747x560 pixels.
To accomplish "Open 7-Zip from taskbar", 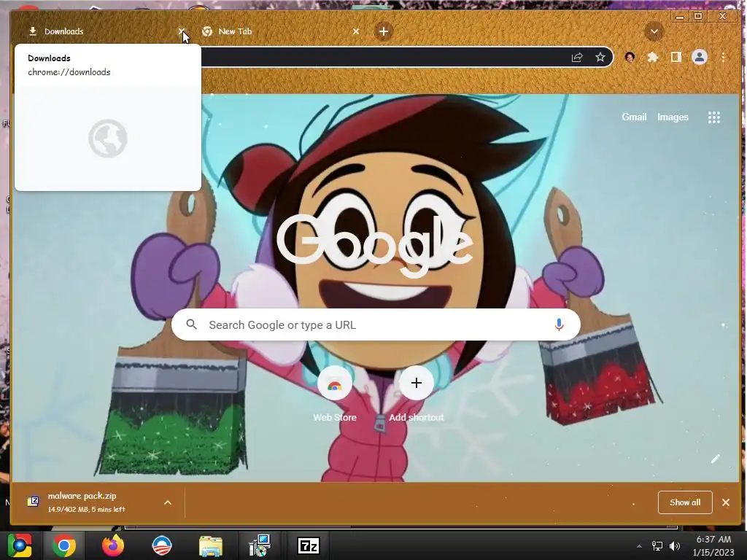I will click(309, 545).
